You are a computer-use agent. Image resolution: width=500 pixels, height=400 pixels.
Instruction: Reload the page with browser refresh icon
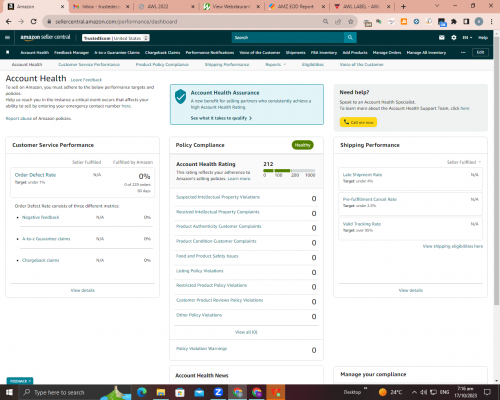pyautogui.click(x=33, y=22)
